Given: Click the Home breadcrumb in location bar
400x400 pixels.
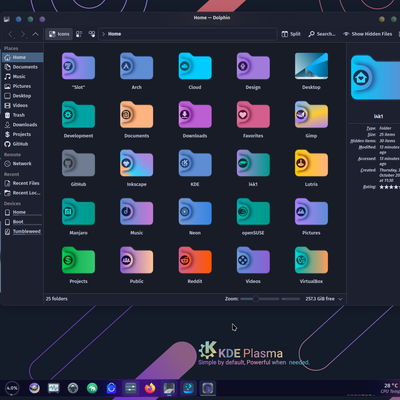Looking at the screenshot, I should pyautogui.click(x=114, y=34).
